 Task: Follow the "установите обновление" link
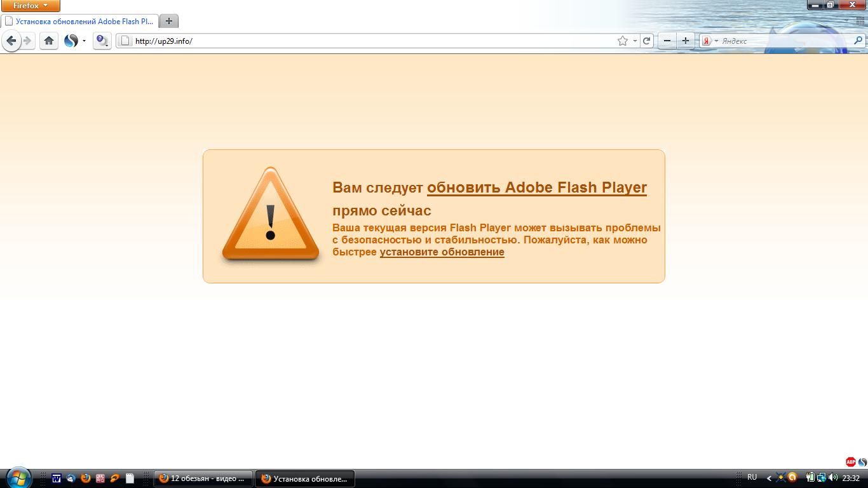[442, 252]
